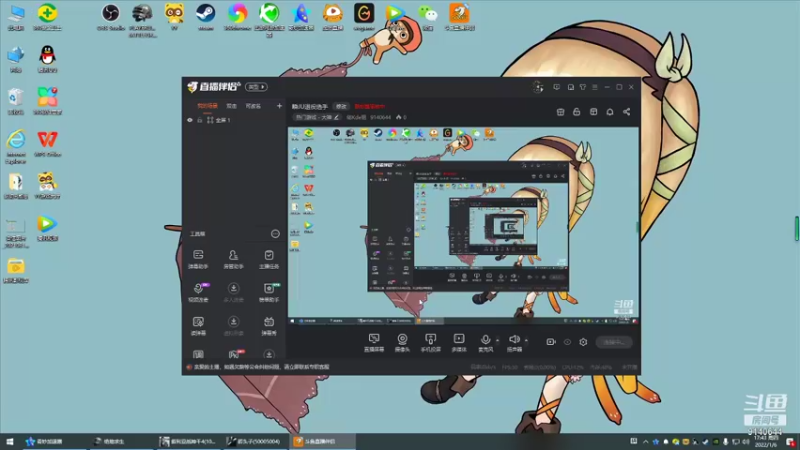This screenshot has height=450, width=800.
Task: Click the live preview canvas
Action: [x=463, y=226]
